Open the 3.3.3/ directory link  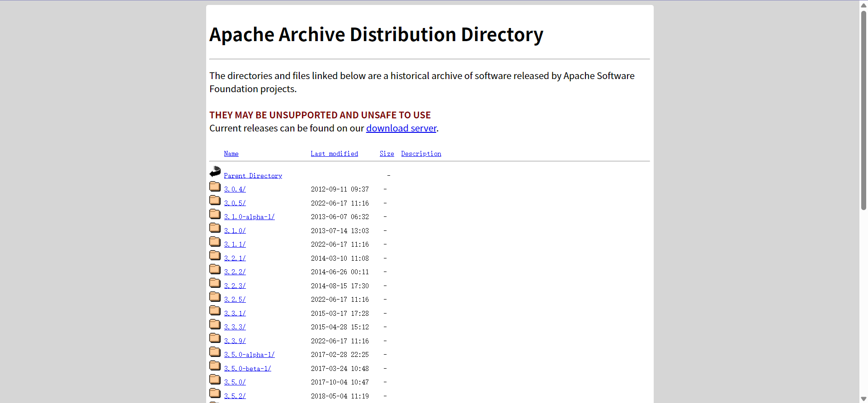(x=235, y=327)
